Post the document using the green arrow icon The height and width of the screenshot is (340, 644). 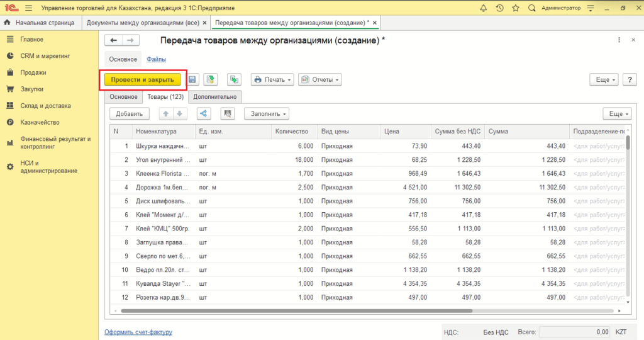tap(210, 80)
